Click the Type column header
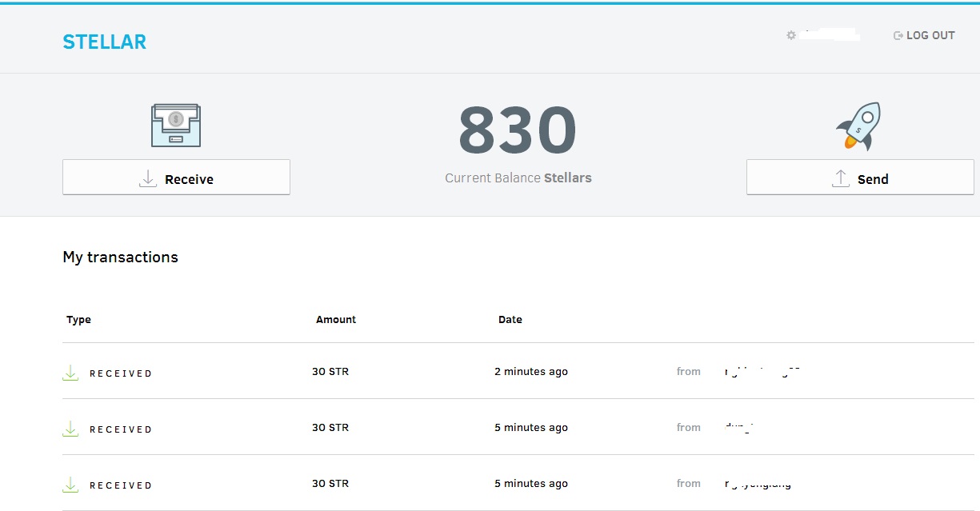This screenshot has width=980, height=511. pyautogui.click(x=78, y=320)
